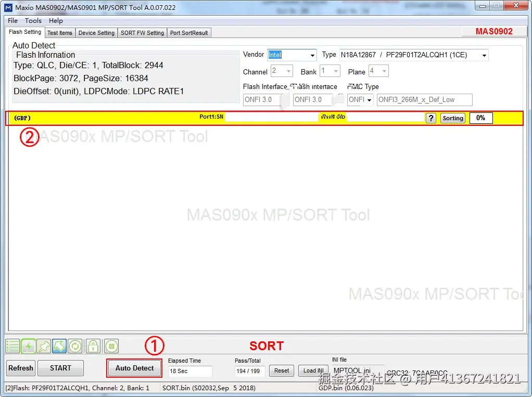Image resolution: width=532 pixels, height=397 pixels.
Task: Click the Port1:SN input field
Action: [271, 117]
